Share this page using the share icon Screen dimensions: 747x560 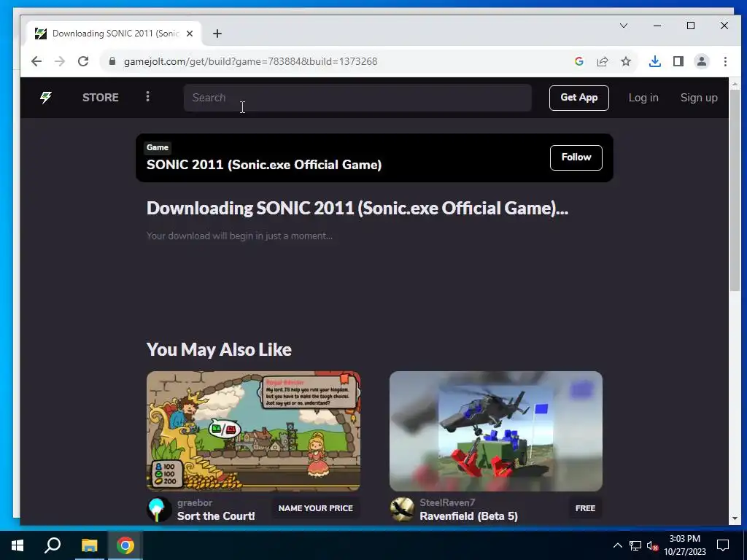pos(603,61)
